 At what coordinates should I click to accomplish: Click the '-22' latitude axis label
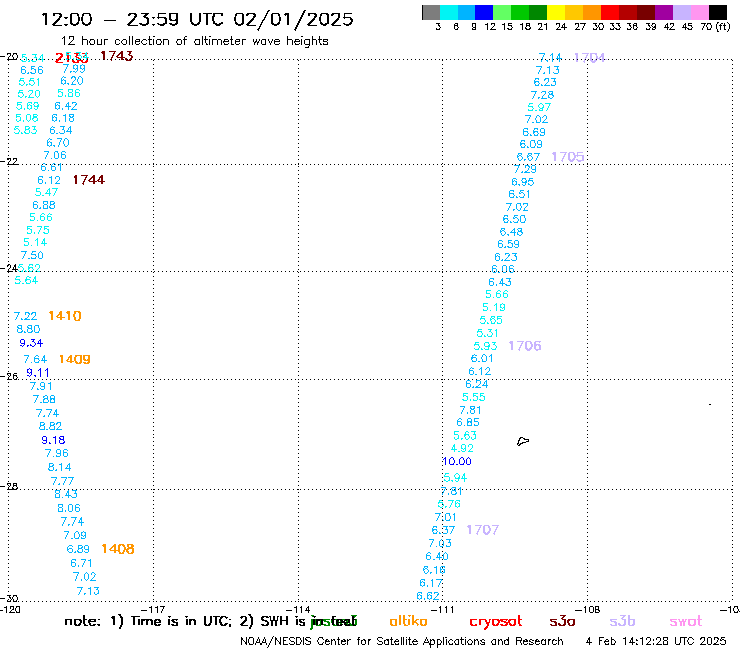click(x=9, y=162)
